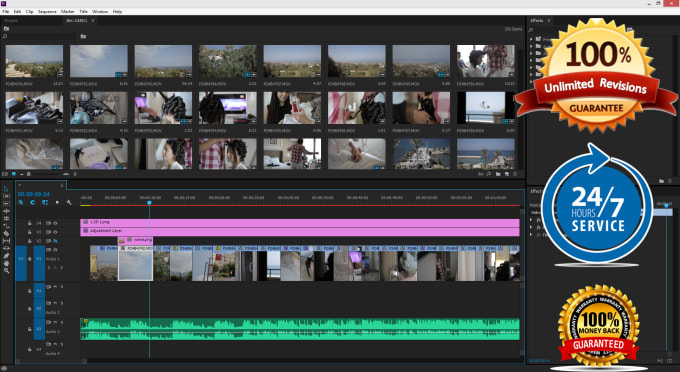Screen dimensions: 680x372
Task: Select the Bin: CAM21 tab
Action: pos(77,20)
